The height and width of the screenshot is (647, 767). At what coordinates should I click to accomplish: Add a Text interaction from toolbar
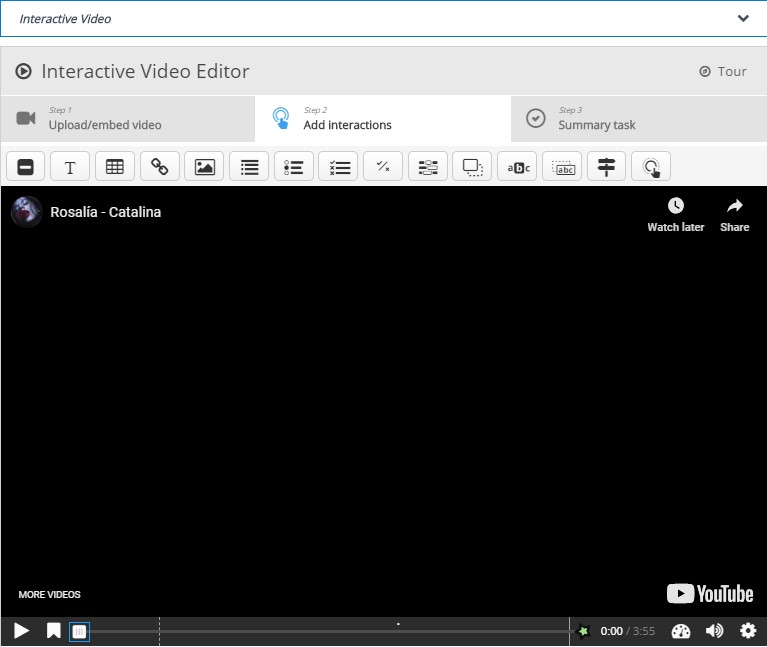click(70, 167)
